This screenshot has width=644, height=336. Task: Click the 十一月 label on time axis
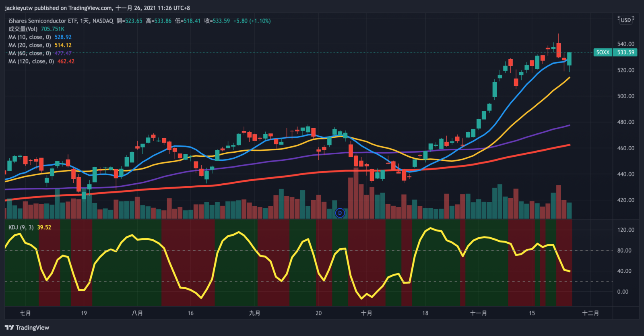(x=479, y=313)
